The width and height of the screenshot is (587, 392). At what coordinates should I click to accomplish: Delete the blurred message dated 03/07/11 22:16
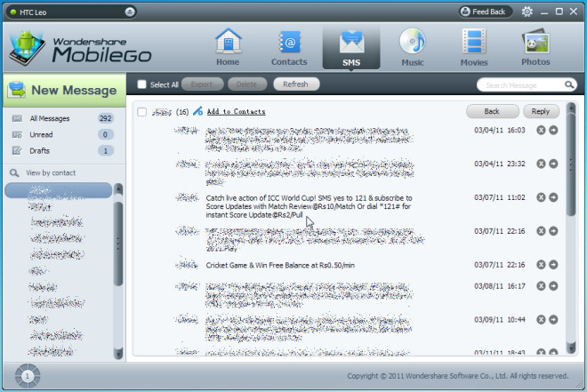point(541,231)
